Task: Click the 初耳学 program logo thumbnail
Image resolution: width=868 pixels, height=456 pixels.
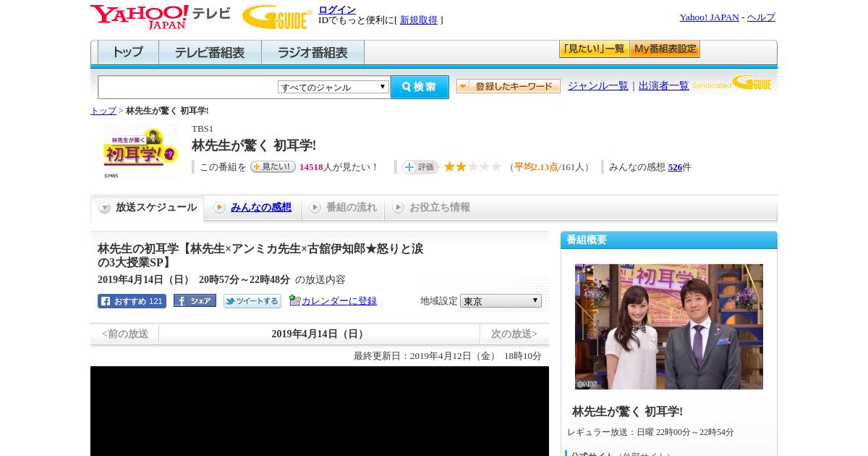Action: coord(141,151)
